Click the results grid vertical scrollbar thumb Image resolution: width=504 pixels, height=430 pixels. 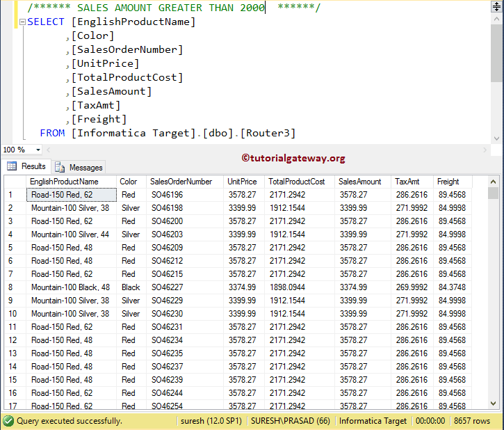493,193
